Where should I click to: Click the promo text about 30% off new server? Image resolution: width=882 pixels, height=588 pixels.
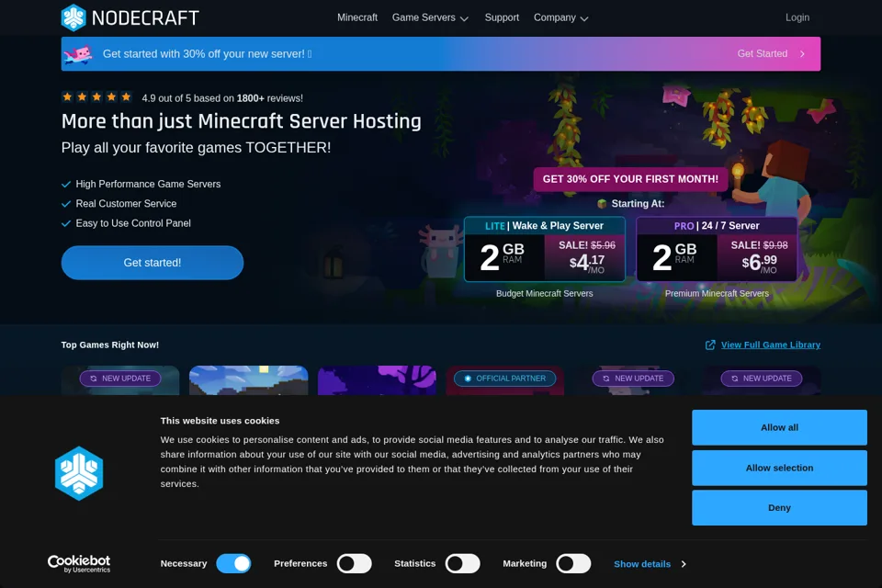207,54
